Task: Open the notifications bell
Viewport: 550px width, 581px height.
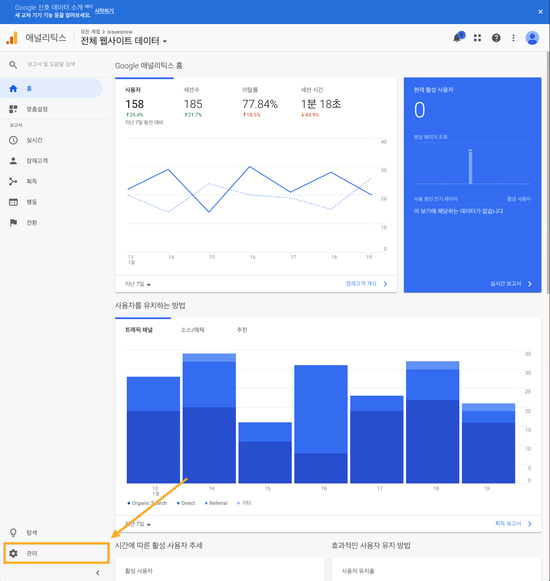Action: [x=458, y=38]
